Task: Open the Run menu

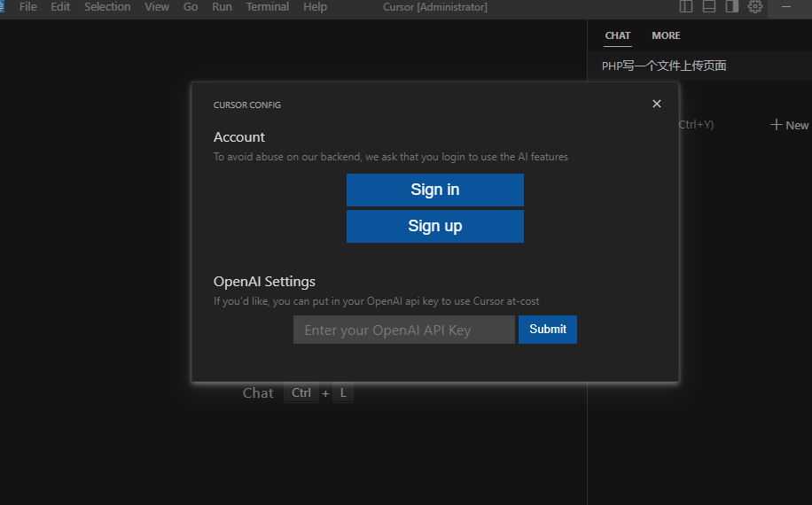Action: [222, 7]
